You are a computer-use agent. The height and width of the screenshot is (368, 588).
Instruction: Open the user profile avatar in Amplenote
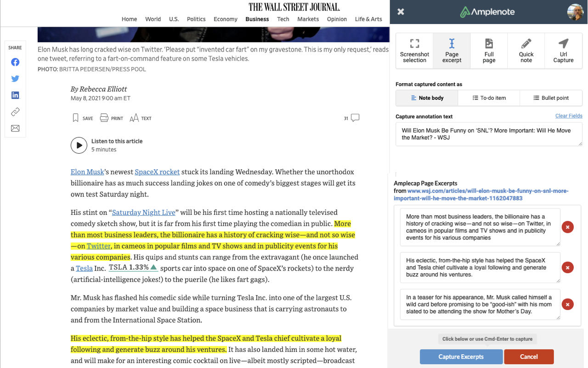[x=576, y=12]
